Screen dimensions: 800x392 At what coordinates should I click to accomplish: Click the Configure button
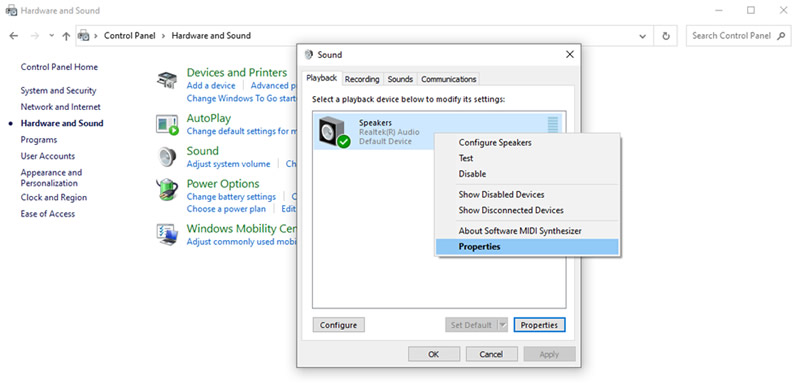click(338, 325)
